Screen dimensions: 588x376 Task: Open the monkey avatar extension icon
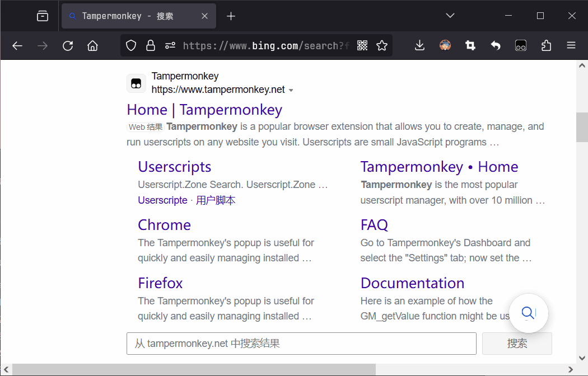click(x=445, y=46)
